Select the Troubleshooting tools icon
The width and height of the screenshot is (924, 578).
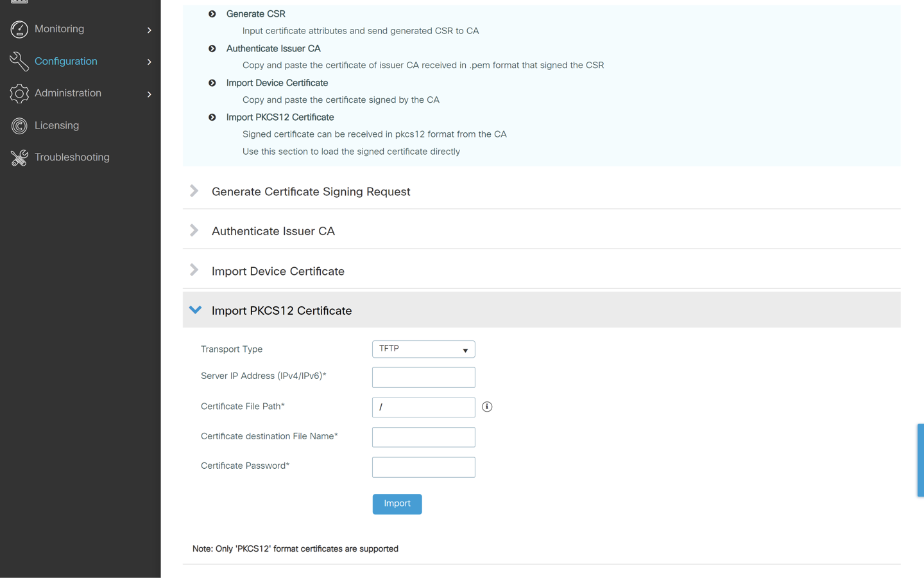19,157
